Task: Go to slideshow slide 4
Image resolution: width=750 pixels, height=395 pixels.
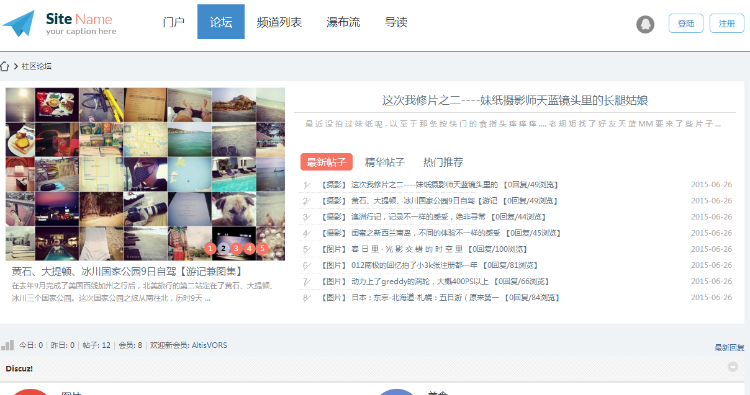Action: pos(249,248)
